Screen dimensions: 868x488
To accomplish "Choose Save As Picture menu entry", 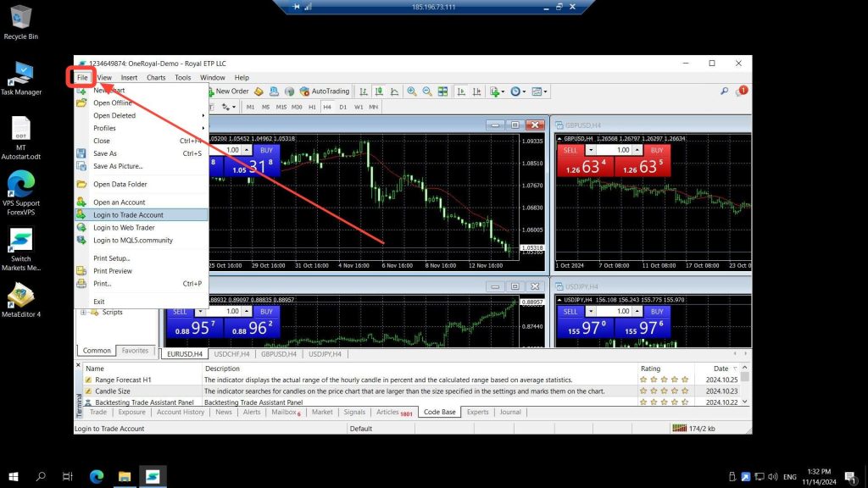I will click(142, 166).
